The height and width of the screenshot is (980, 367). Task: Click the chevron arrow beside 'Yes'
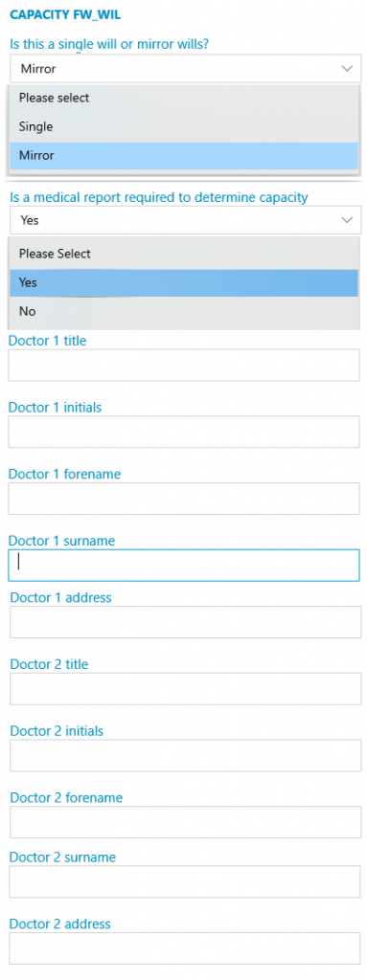(347, 220)
